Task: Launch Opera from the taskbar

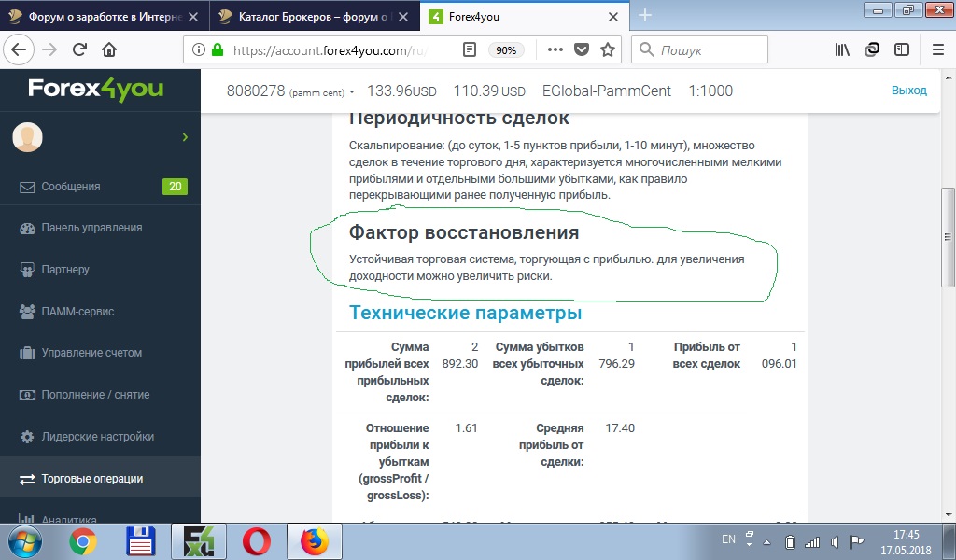Action: (x=256, y=541)
